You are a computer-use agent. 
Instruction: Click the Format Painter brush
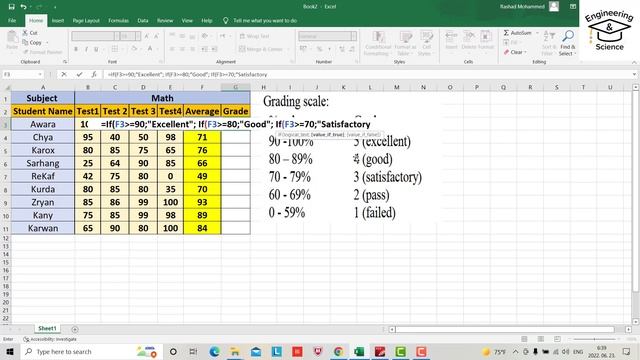click(26, 52)
